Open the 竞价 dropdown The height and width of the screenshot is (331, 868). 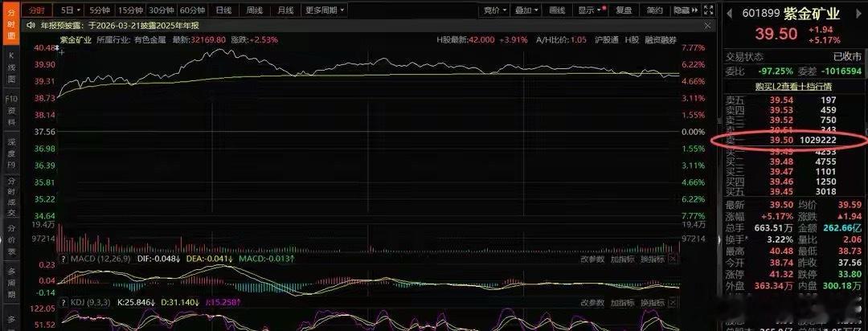(x=494, y=10)
